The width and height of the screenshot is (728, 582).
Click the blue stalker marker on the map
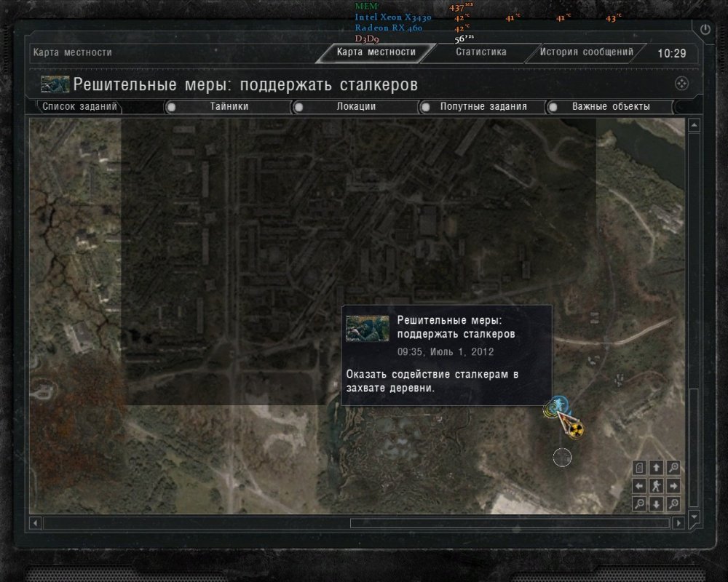tap(559, 404)
